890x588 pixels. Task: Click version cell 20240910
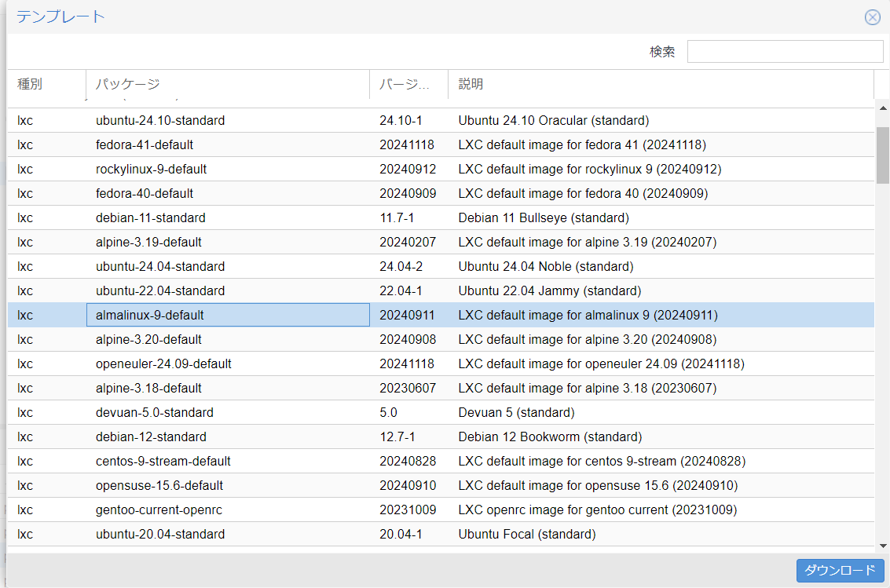tap(408, 486)
